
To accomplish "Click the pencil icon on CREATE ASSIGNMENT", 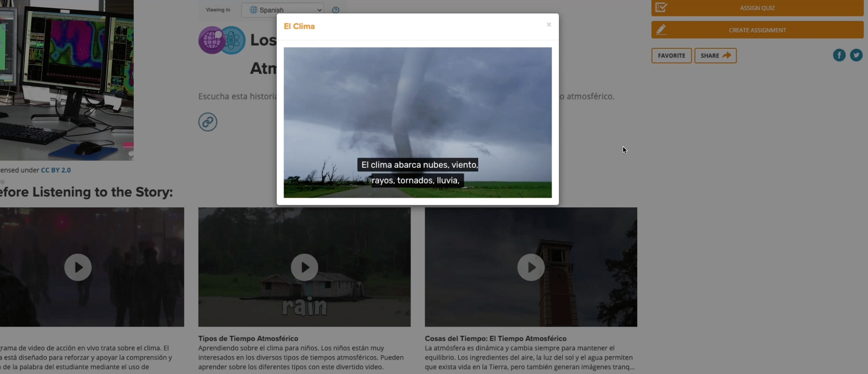I will pyautogui.click(x=661, y=30).
